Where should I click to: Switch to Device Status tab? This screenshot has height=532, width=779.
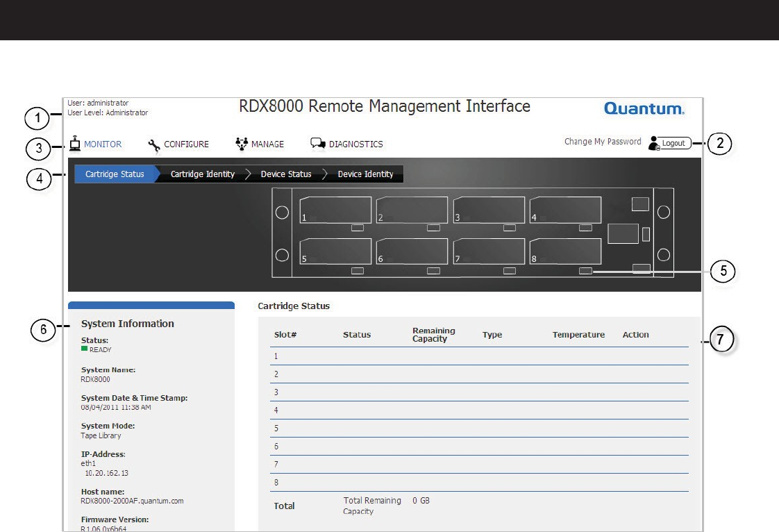coord(286,174)
